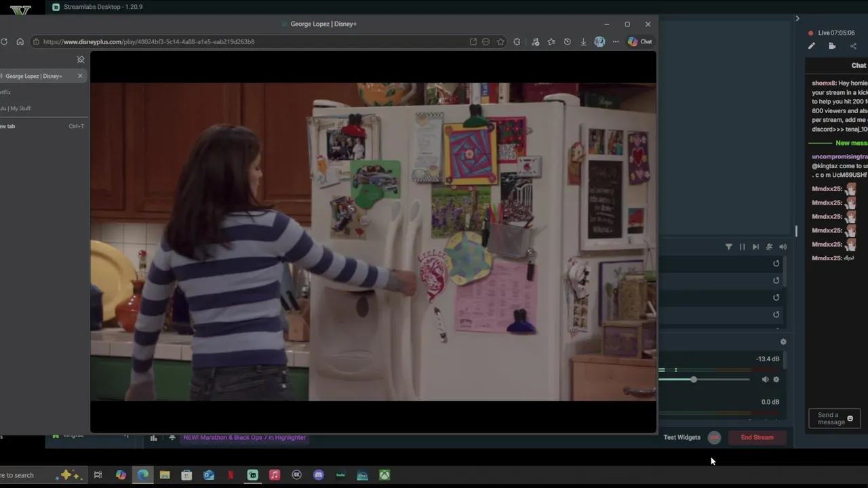Open settings gear for -13.4 dB source
Image resolution: width=868 pixels, height=488 pixels.
[x=776, y=380]
